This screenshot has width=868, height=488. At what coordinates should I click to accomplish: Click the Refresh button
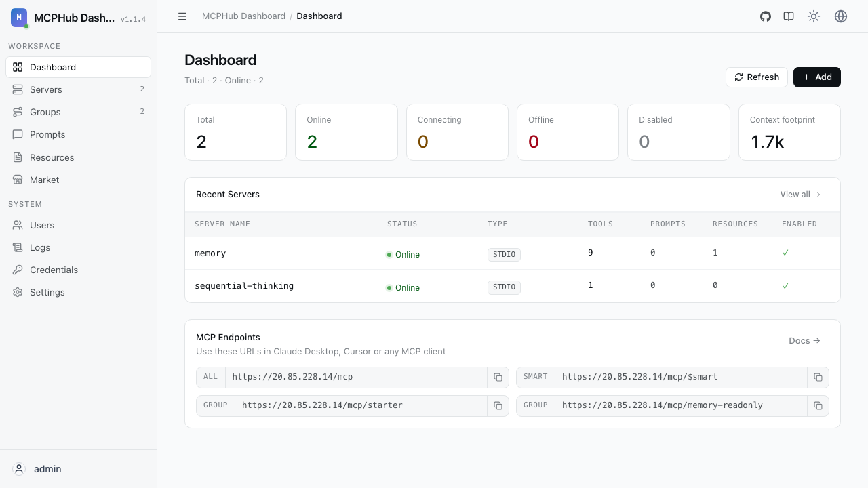click(757, 77)
